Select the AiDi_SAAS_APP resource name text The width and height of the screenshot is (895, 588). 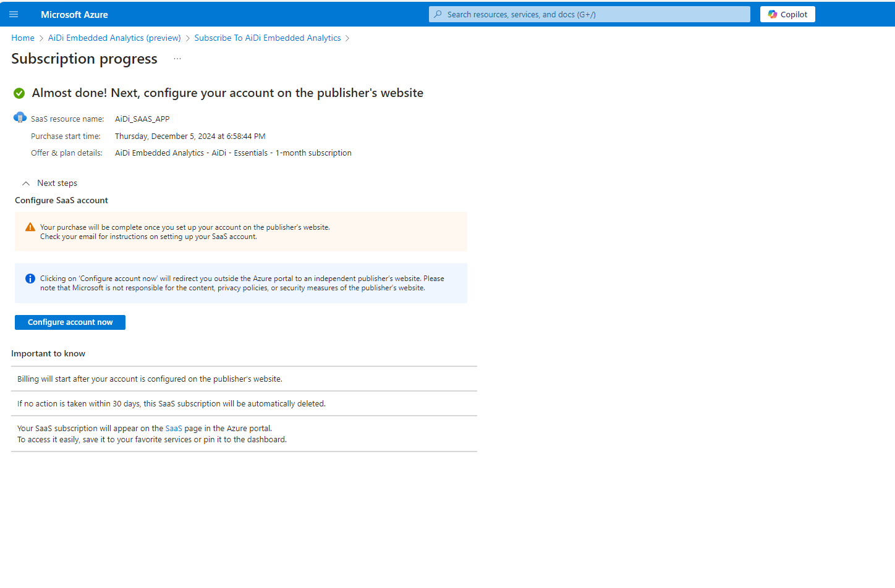tap(142, 119)
